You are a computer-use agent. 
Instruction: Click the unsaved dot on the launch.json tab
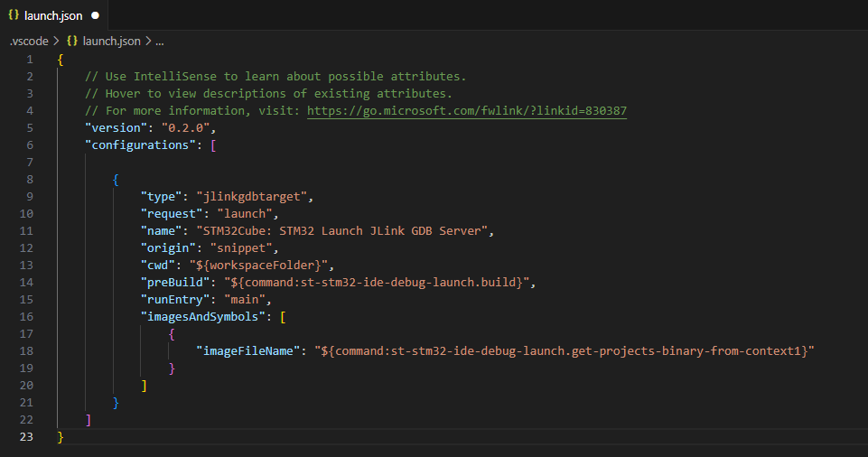point(95,15)
